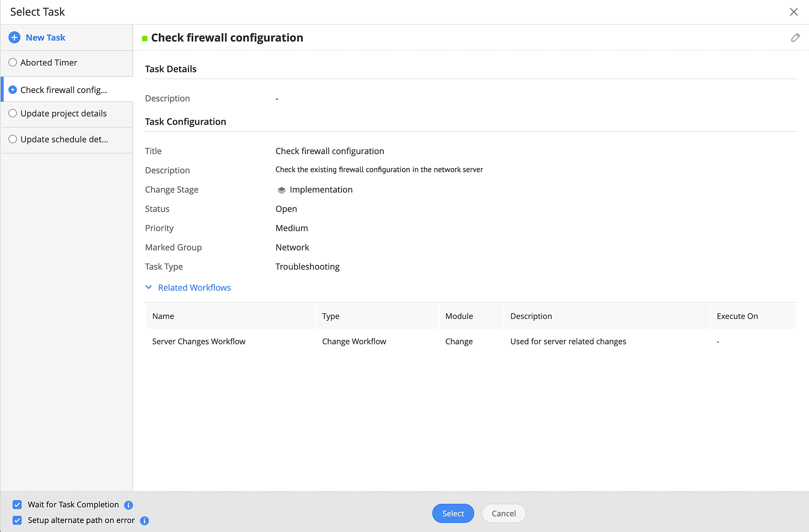Click the New Task link
Viewport: 809px width, 532px height.
pos(45,38)
